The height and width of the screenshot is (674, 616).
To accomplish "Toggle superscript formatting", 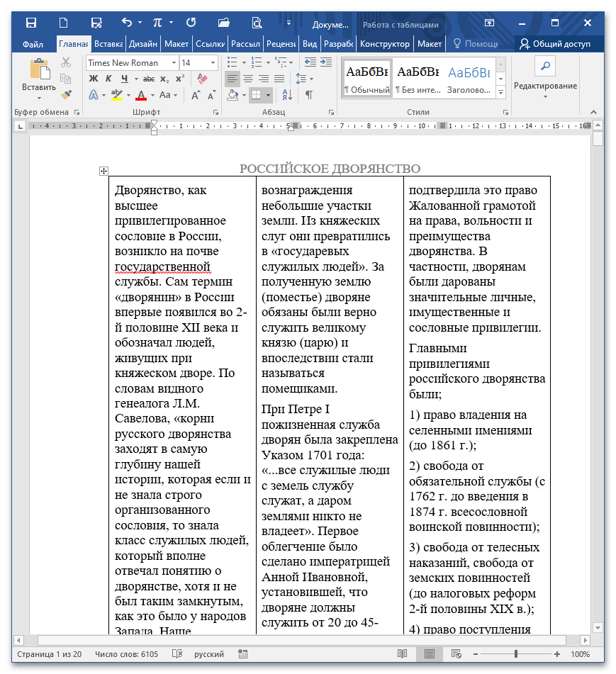I will 180,79.
